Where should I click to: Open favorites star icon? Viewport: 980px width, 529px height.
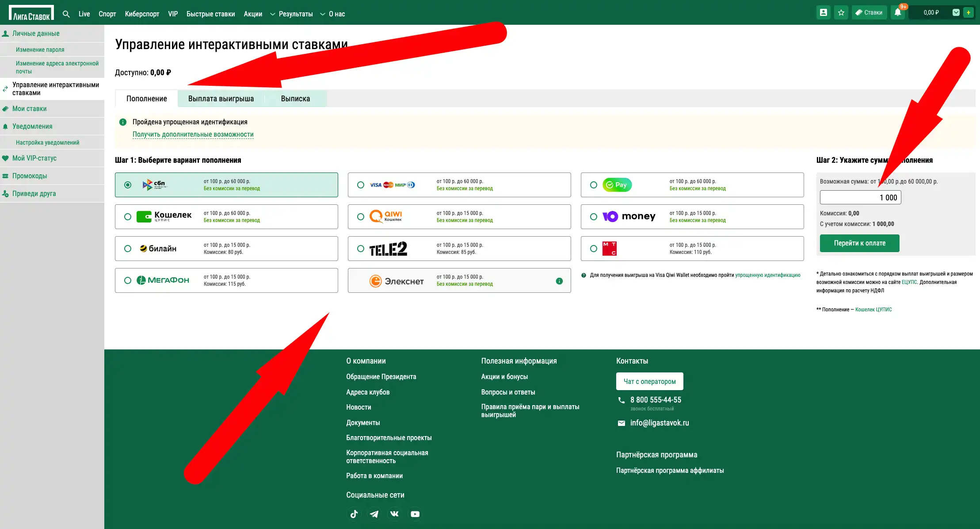841,12
